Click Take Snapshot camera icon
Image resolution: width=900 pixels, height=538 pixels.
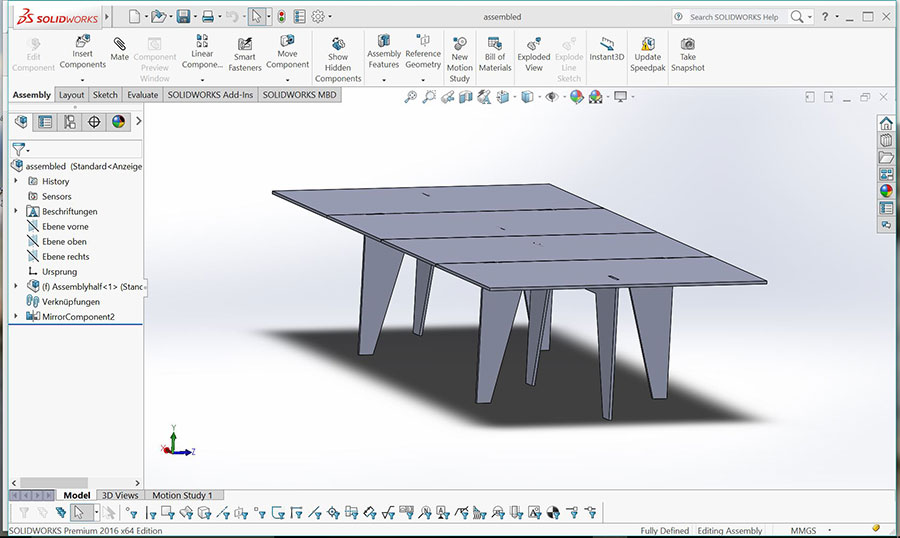coord(688,54)
